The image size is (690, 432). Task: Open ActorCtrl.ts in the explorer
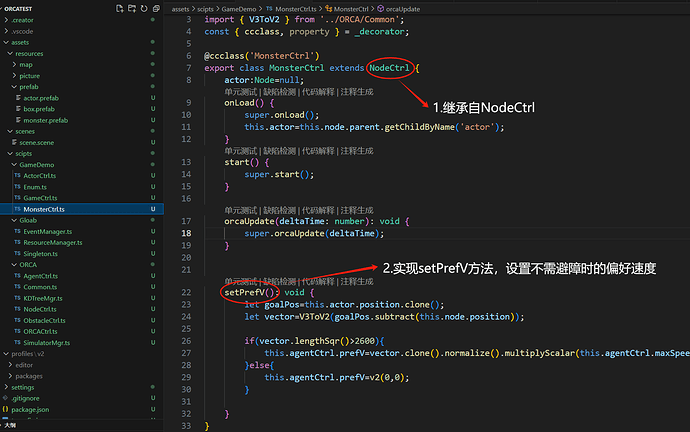40,176
